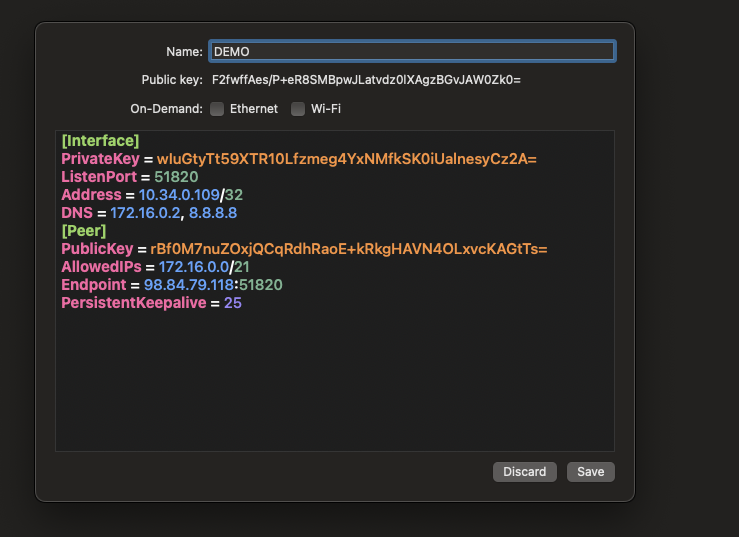This screenshot has height=537, width=739.
Task: Click empty area below the configuration text
Action: pos(334,390)
